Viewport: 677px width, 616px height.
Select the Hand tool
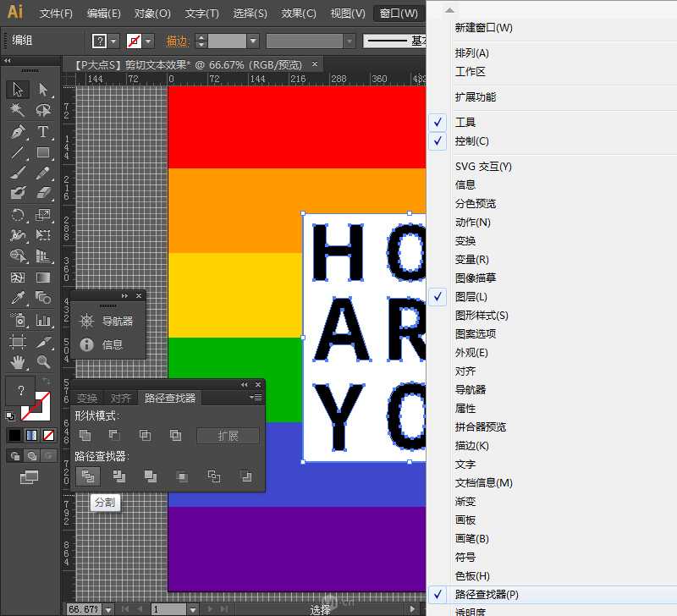(x=17, y=361)
